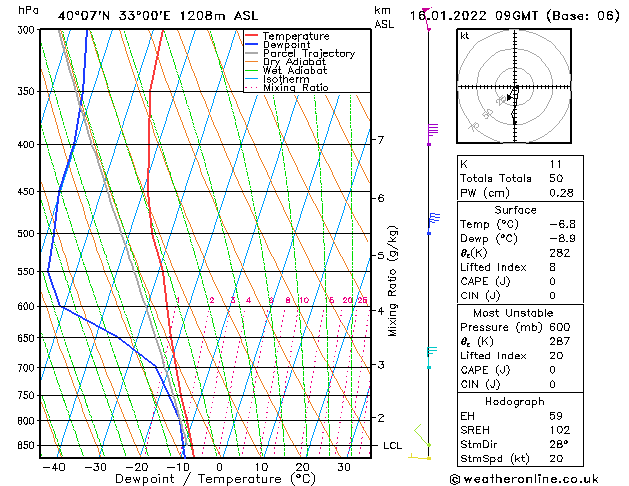Image resolution: width=629 pixels, height=486 pixels.
Task: Click the -40 temperature axis tick
Action: click(53, 467)
